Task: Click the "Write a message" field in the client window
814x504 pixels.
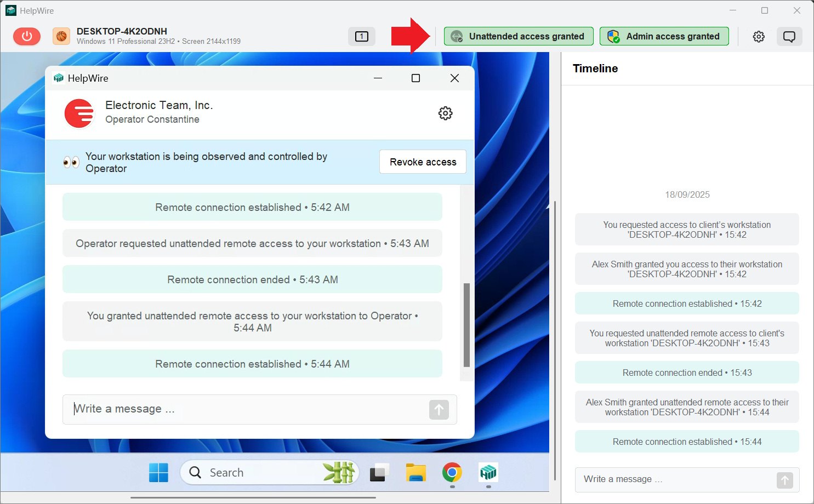Action: (219, 409)
